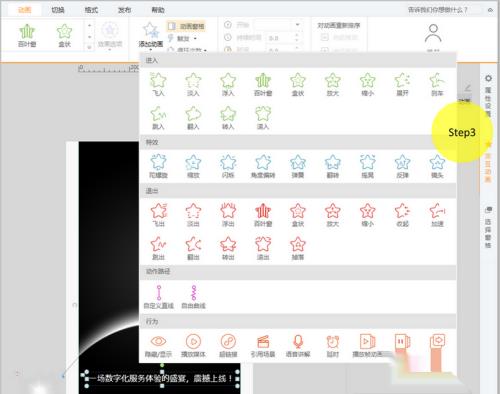Choose the 延时 alarm clock behavior
The image size is (500, 394).
pyautogui.click(x=333, y=345)
